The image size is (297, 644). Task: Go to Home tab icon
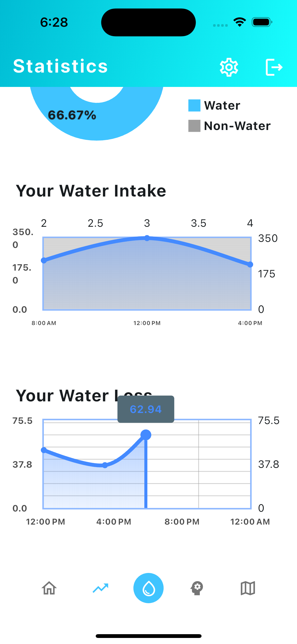(49, 588)
